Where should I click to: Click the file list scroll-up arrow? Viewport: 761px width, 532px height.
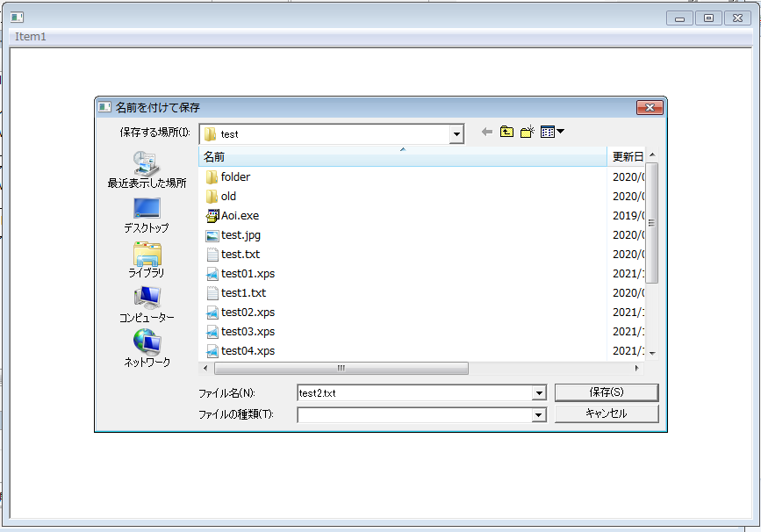tap(652, 155)
